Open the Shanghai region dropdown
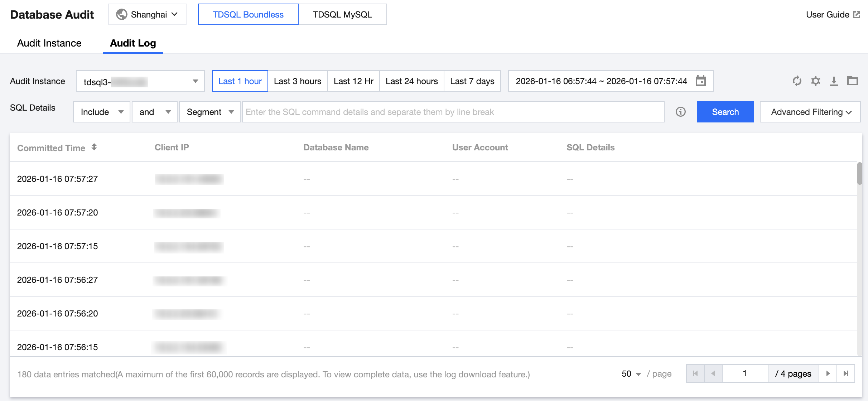The width and height of the screenshot is (868, 401). coord(147,15)
